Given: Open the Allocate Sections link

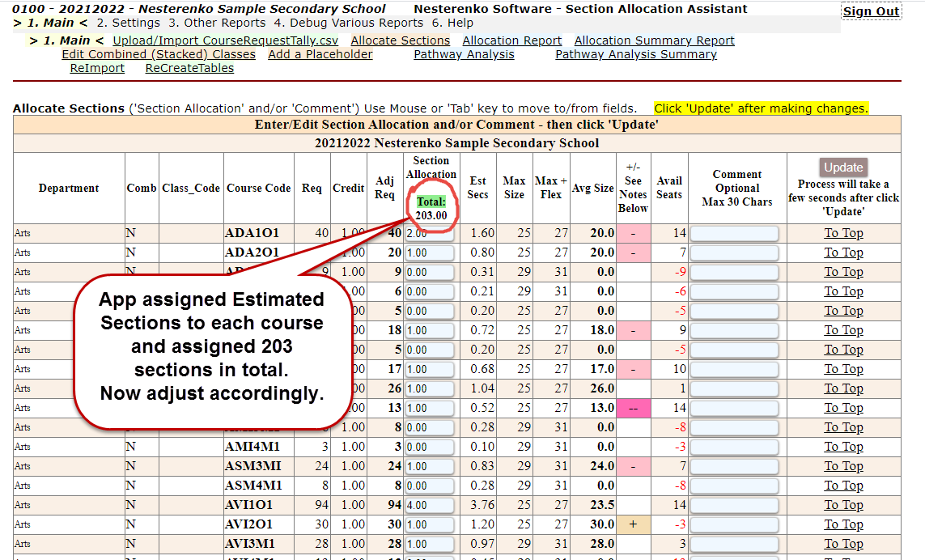Looking at the screenshot, I should tap(400, 40).
